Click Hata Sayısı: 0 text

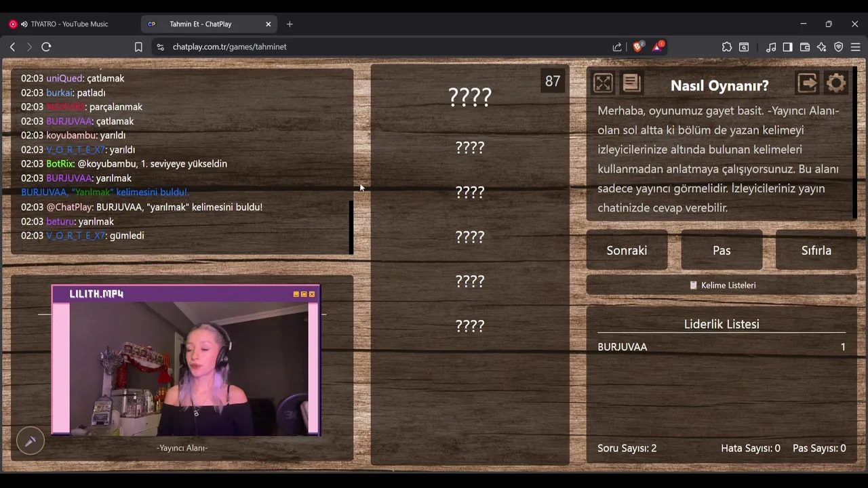751,448
